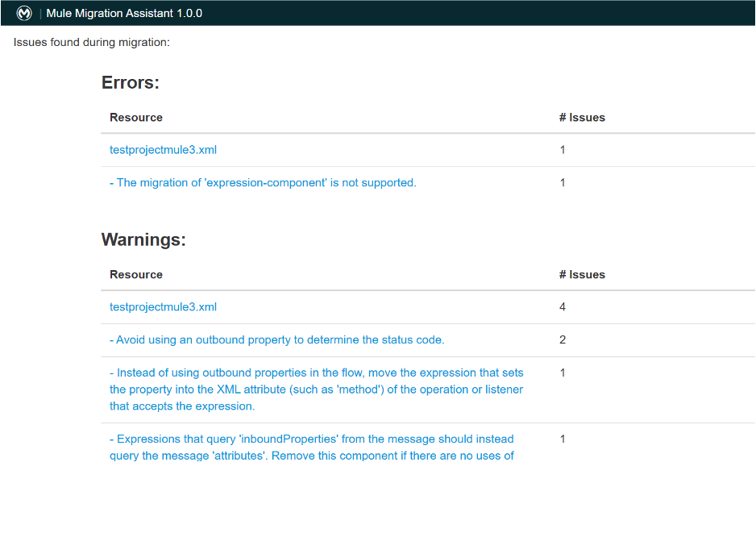Screen dimensions: 756x533
Task: Open the 'expression-component' not supported error
Action: point(263,183)
